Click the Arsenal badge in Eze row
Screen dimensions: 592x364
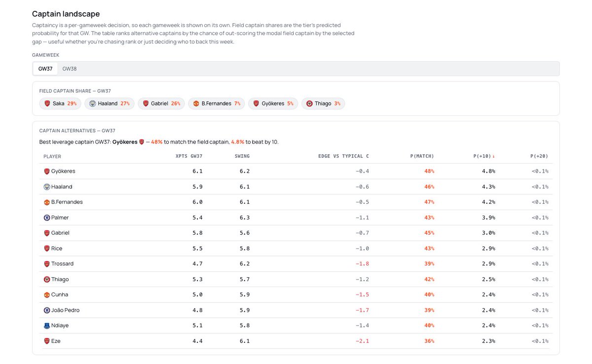pos(47,341)
